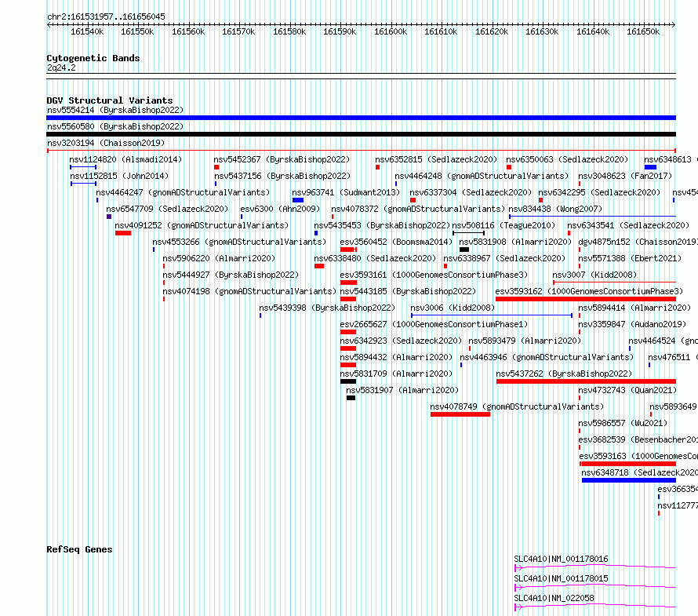
Task: Click the nsv963741 (Sudmant2013) label
Action: pos(346,192)
